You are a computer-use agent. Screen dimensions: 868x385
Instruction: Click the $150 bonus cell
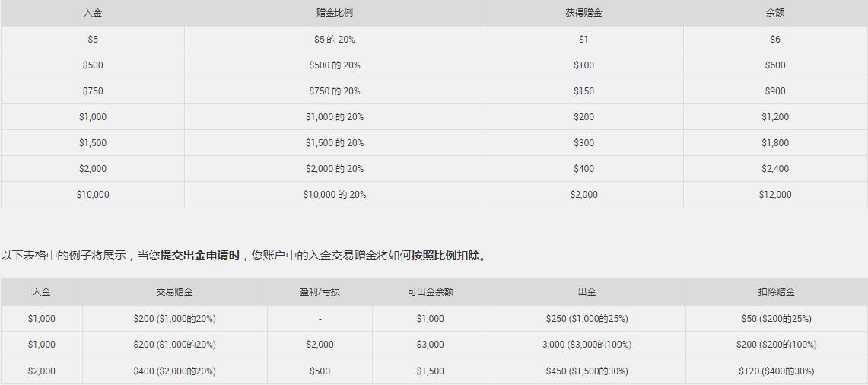(x=583, y=91)
